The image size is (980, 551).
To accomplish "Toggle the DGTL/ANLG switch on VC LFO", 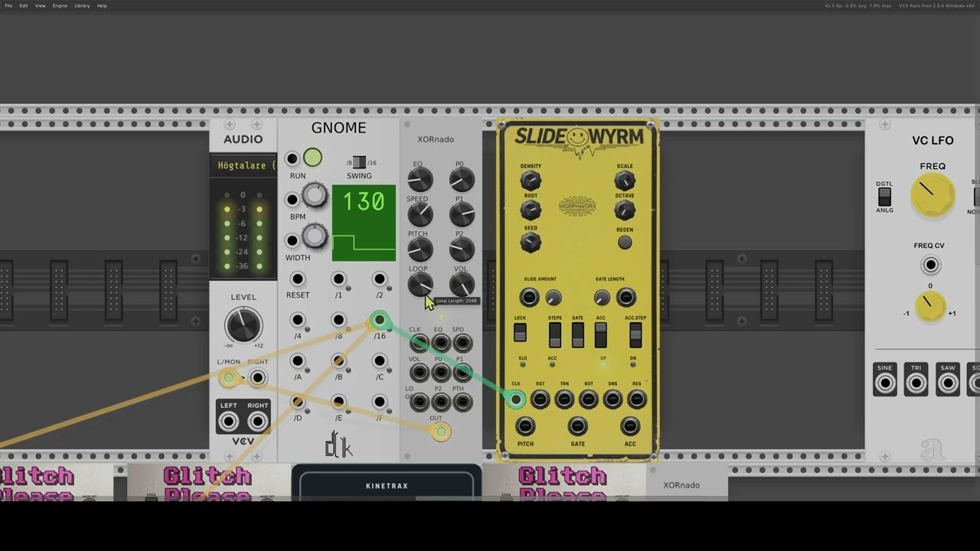I will 884,197.
